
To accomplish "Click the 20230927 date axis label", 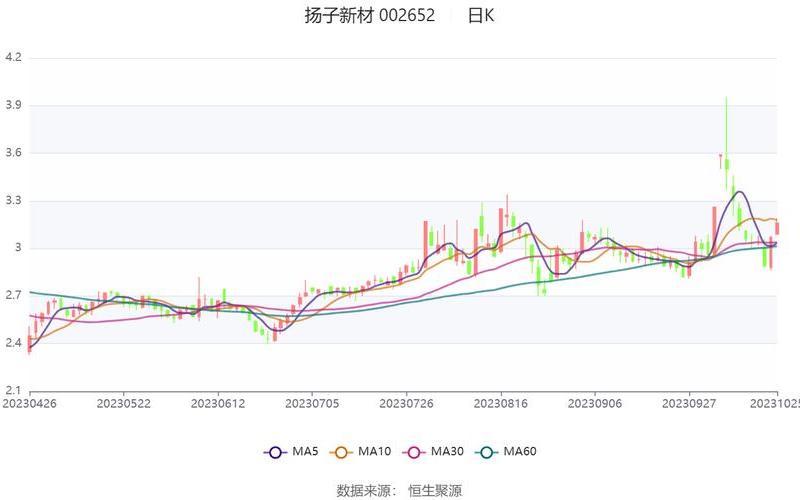I will [x=689, y=404].
